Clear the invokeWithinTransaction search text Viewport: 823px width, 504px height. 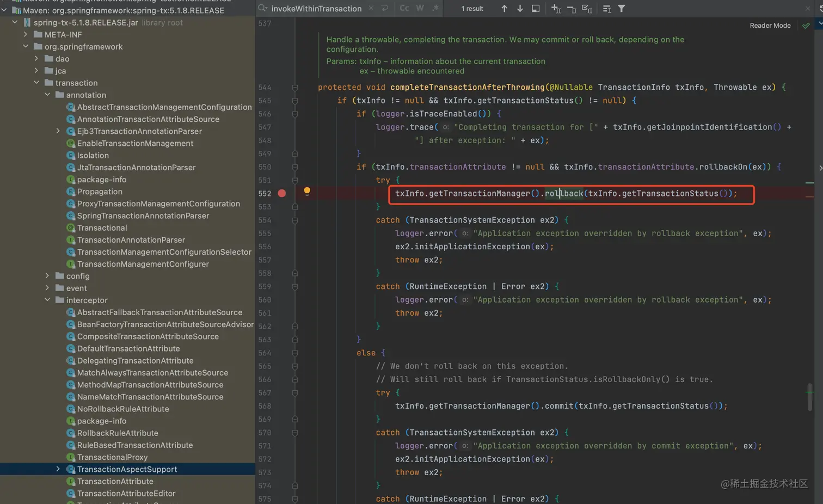point(371,8)
